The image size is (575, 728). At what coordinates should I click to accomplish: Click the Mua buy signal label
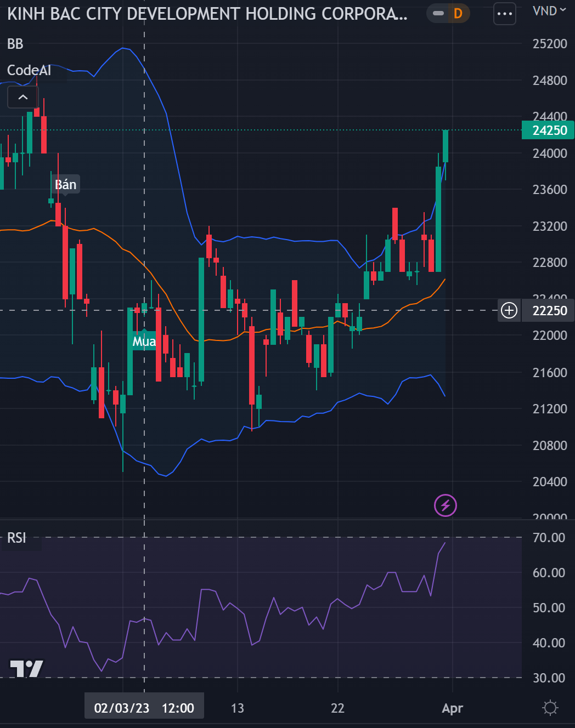[144, 342]
